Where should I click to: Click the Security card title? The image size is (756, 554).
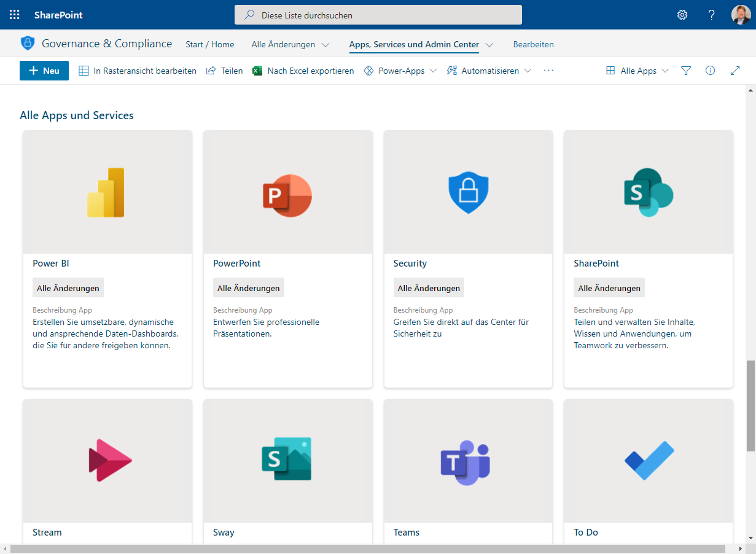[x=410, y=263]
